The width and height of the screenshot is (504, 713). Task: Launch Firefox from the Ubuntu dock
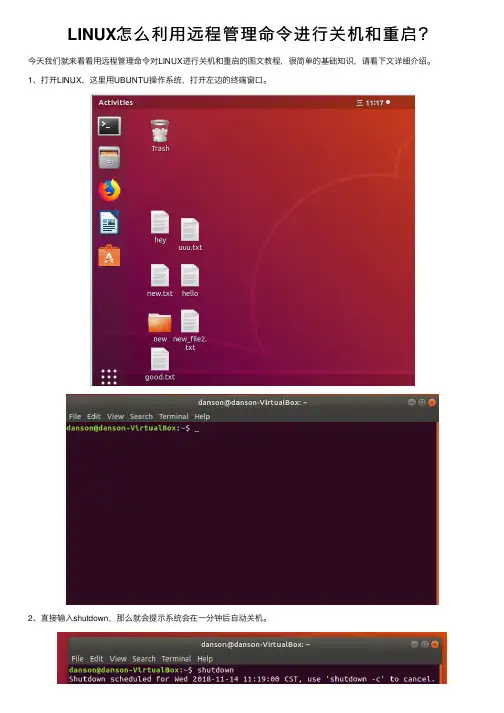(x=109, y=190)
